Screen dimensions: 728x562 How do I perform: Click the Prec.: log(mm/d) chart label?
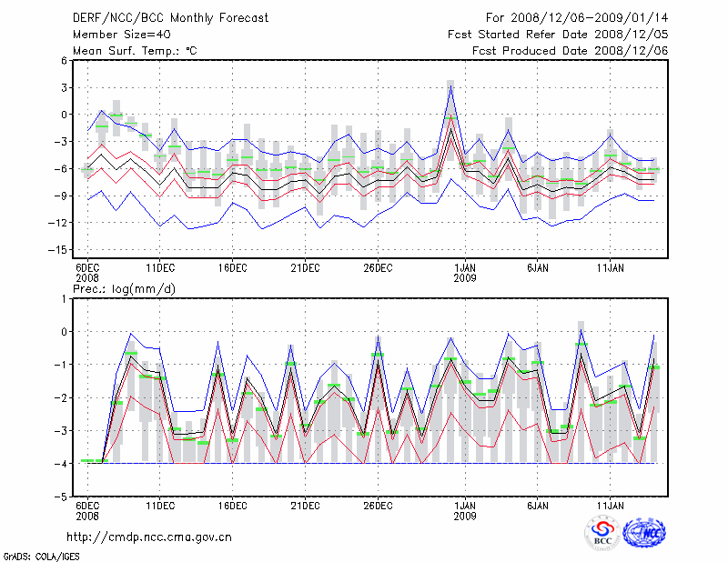[123, 289]
